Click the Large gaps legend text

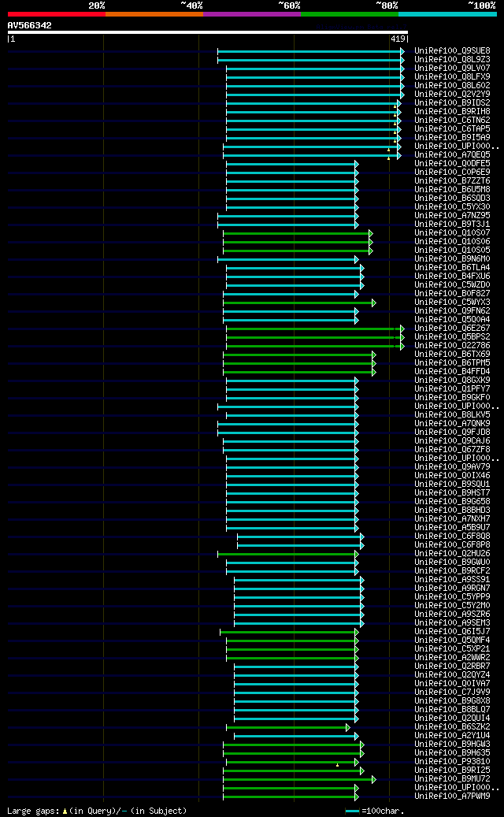pyautogui.click(x=97, y=811)
